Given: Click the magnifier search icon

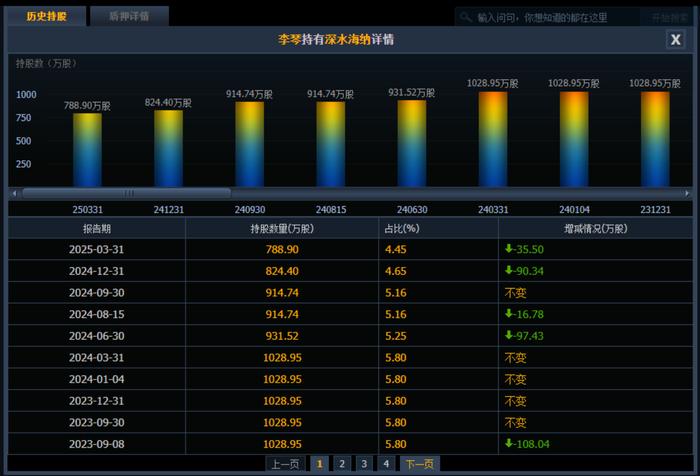Looking at the screenshot, I should coord(465,17).
